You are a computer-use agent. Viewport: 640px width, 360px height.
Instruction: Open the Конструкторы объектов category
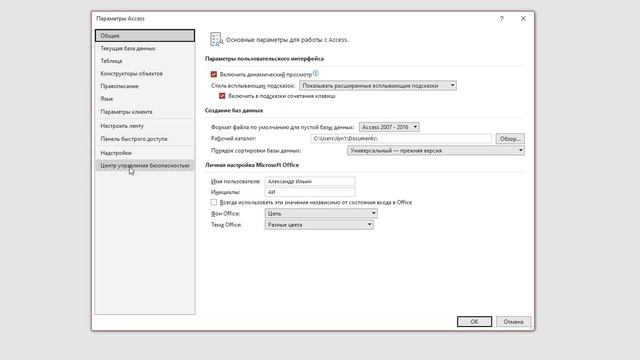[x=145, y=73]
